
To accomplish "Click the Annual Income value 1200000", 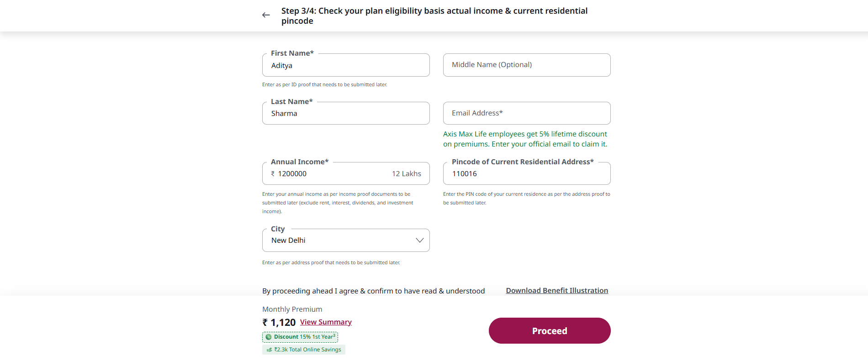I will point(292,174).
